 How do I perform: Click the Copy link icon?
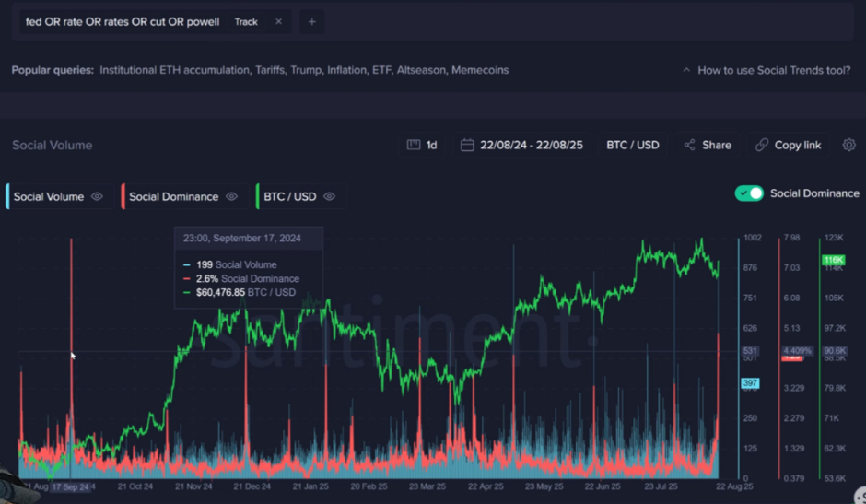tap(762, 145)
